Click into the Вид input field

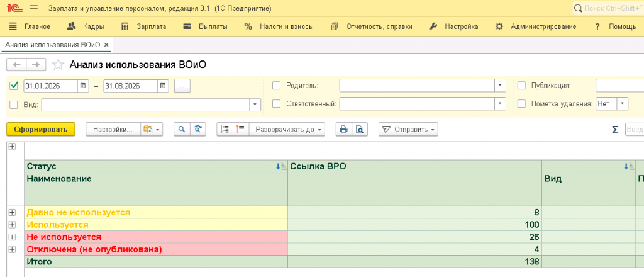pos(146,105)
